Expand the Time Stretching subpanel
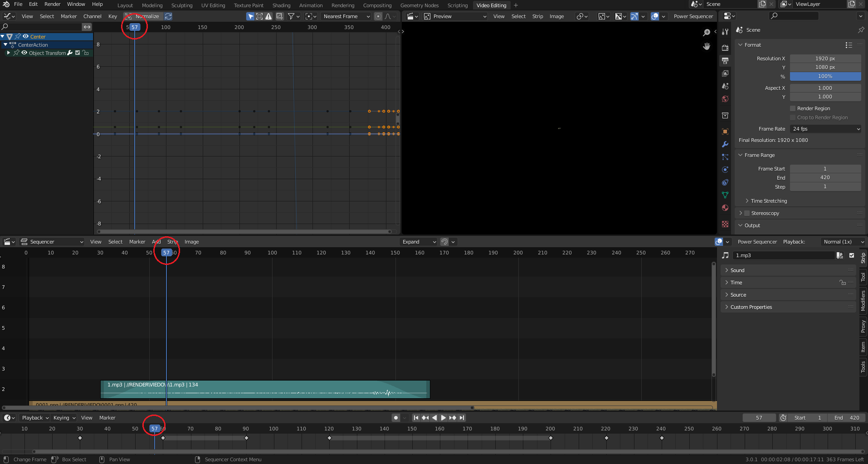868x464 pixels. (769, 201)
